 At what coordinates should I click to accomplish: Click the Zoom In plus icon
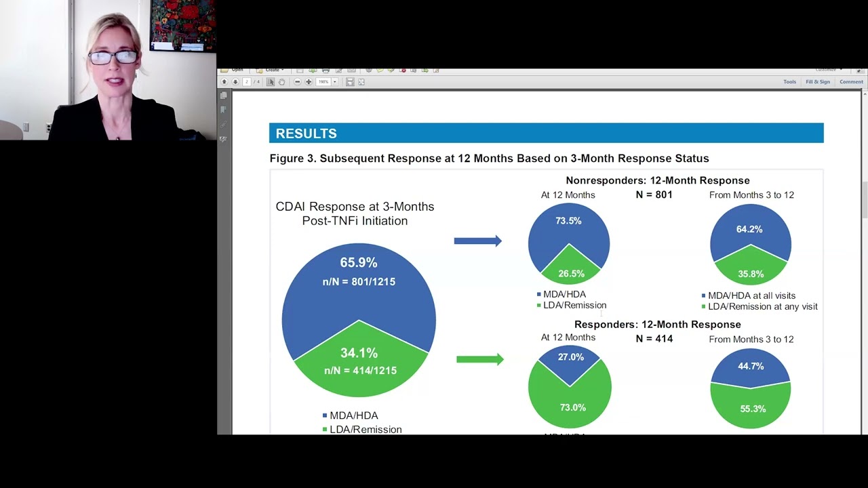[x=309, y=82]
